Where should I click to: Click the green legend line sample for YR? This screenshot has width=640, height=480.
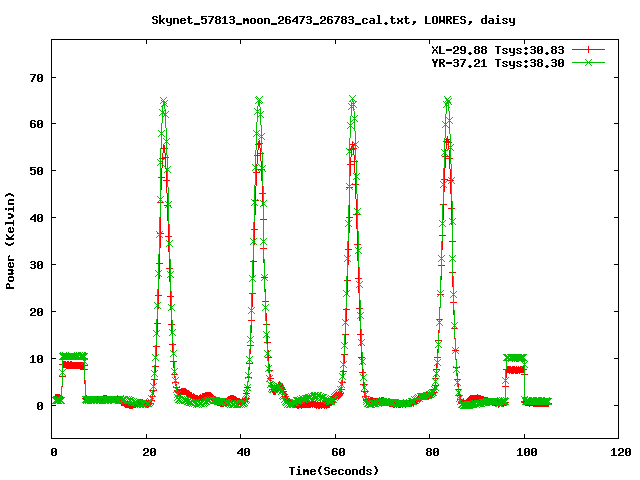coord(588,62)
